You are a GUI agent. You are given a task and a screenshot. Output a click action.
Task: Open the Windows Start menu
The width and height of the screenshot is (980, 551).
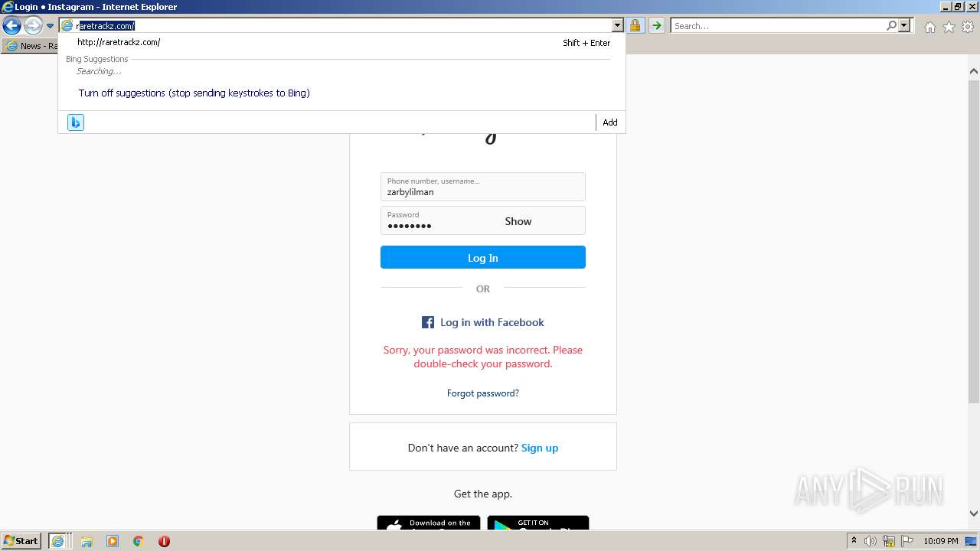pos(21,541)
